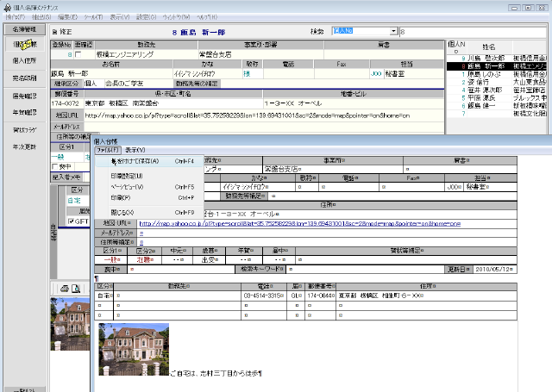This screenshot has height=392, width=552.
Task: Click the house thumbnail in the main window
Action: 70,324
